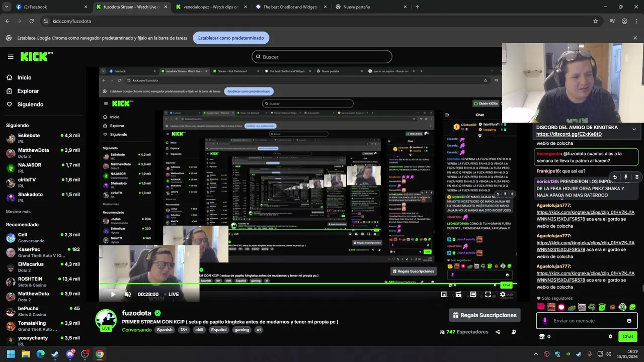Click the 747 Espectadores count
Image resolution: width=644 pixels, height=362 pixels.
pos(464,332)
